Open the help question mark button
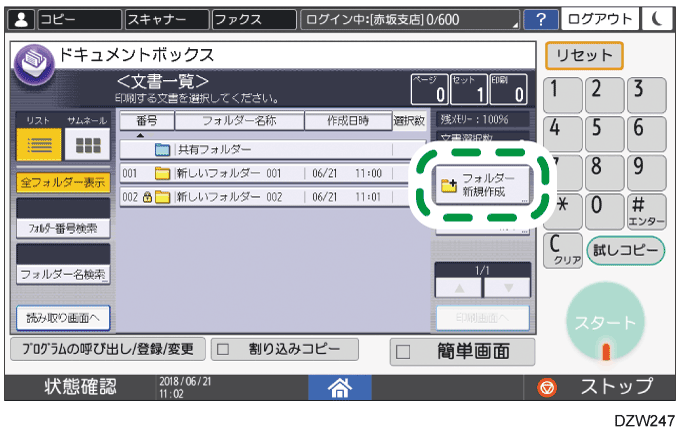Viewport: 679px width, 431px height. [540, 19]
